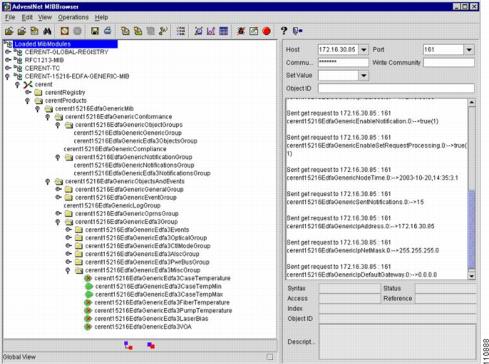Click the left tree view icon below tree
Image resolution: width=489 pixels, height=364 pixels.
128,345
